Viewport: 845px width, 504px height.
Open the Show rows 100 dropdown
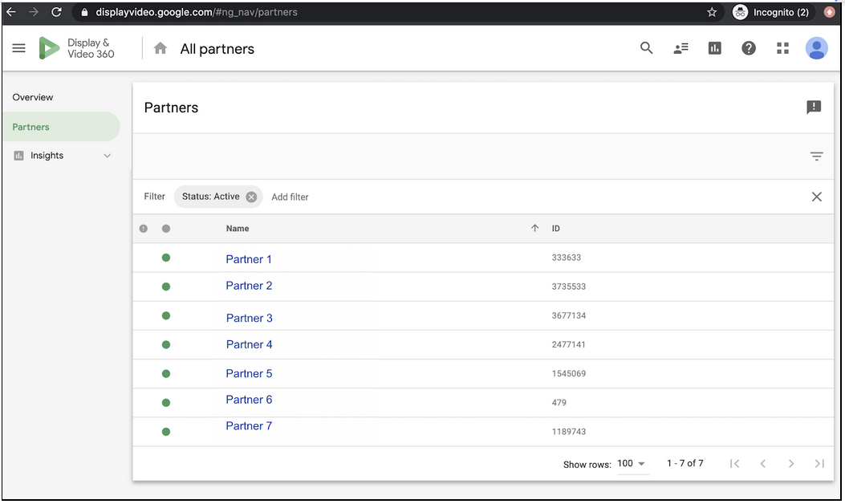tap(632, 464)
